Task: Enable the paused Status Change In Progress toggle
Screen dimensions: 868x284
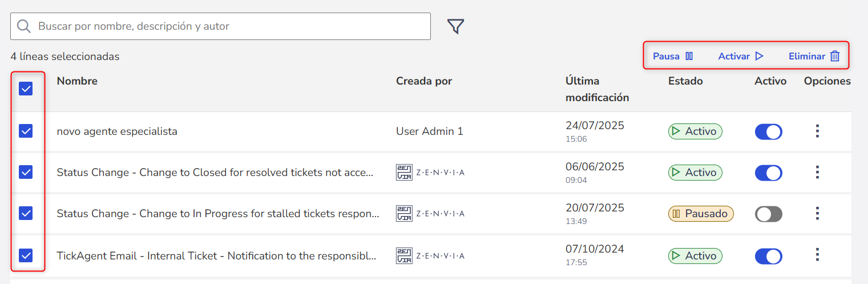Action: coord(768,214)
